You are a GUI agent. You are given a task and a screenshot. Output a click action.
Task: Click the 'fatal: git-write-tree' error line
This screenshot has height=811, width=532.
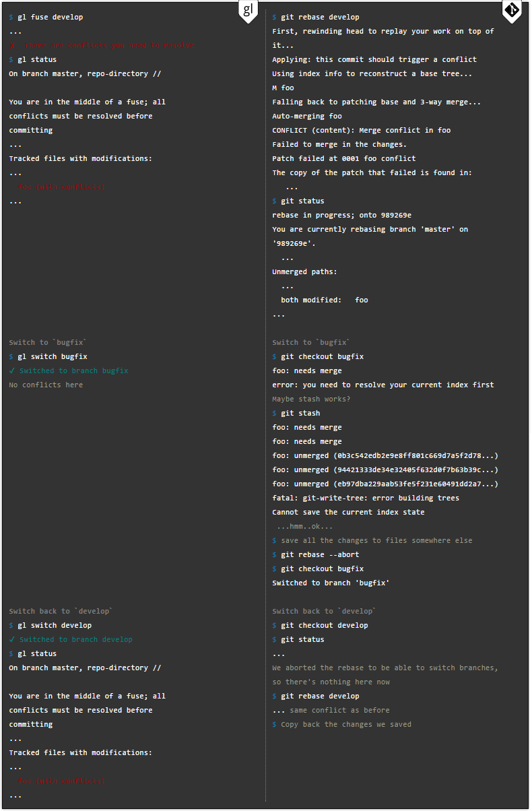pyautogui.click(x=366, y=498)
